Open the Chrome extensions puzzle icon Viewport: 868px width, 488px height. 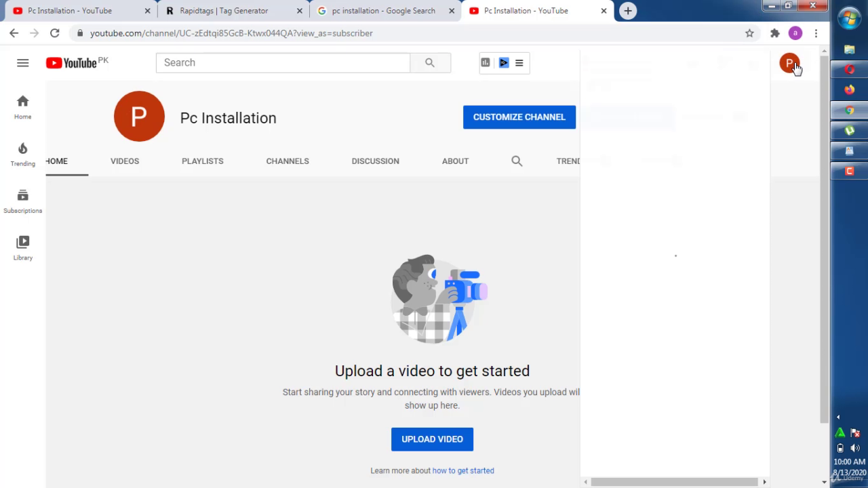[x=775, y=33]
